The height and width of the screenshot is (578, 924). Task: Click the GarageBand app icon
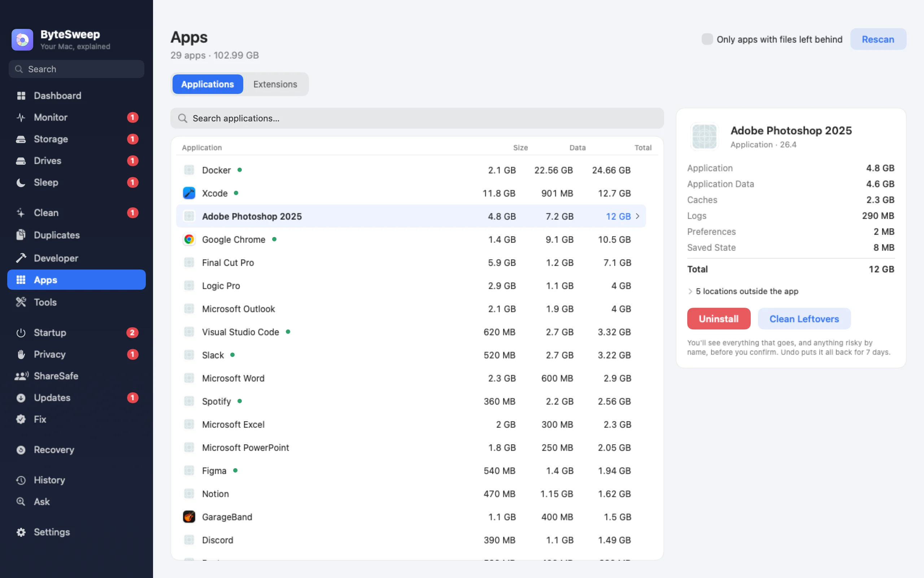pos(189,517)
